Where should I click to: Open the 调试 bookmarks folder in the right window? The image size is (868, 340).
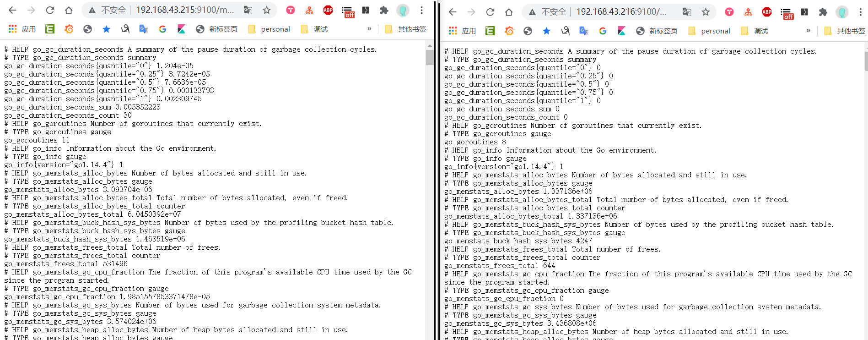[x=755, y=31]
